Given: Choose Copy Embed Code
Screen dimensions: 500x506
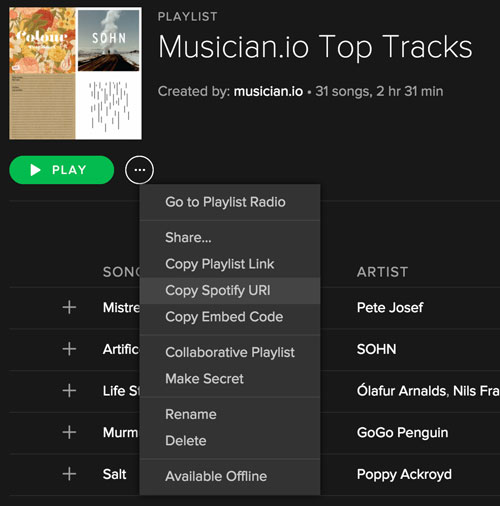Looking at the screenshot, I should 230,317.
